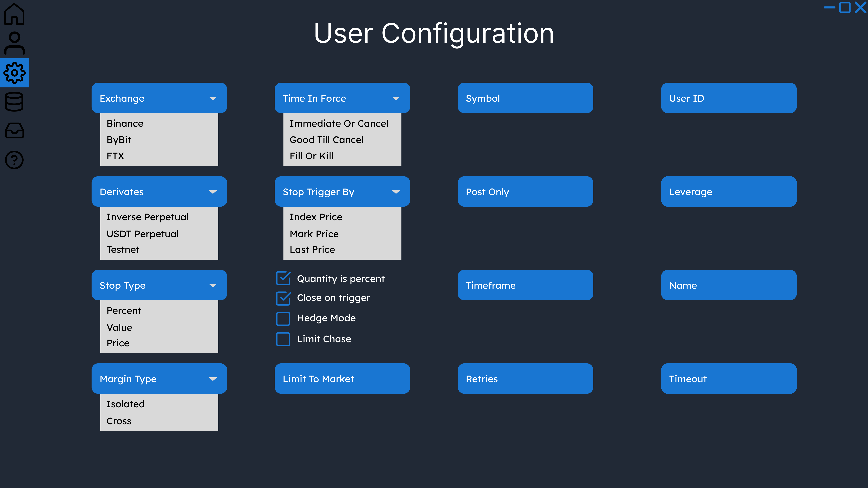Click the user profile icon in the sidebar
This screenshot has width=868, height=488.
point(14,43)
